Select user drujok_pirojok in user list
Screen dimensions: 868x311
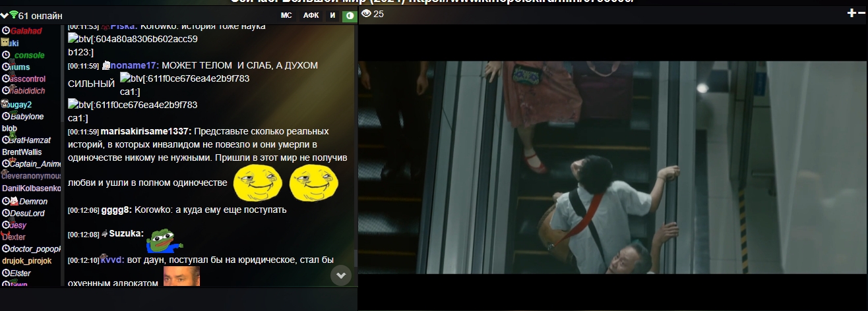pos(27,261)
